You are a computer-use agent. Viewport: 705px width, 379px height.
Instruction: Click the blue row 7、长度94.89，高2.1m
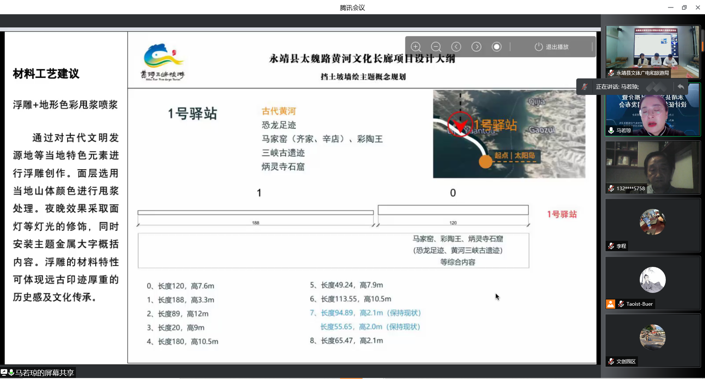pyautogui.click(x=365, y=313)
